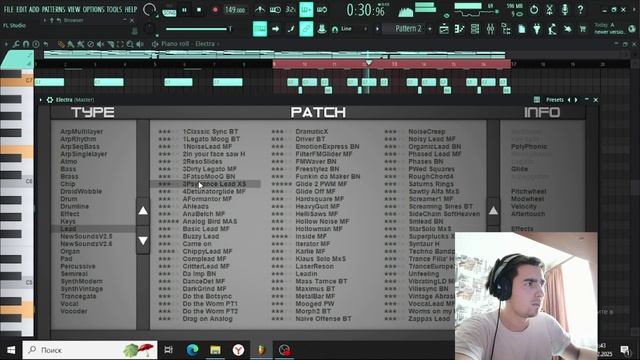This screenshot has height=360, width=640.
Task: Open Piano roll via the toolbar icon
Action: [460, 29]
